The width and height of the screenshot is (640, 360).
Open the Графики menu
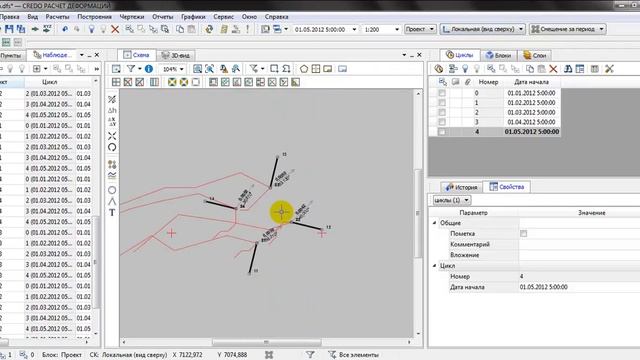tap(193, 17)
